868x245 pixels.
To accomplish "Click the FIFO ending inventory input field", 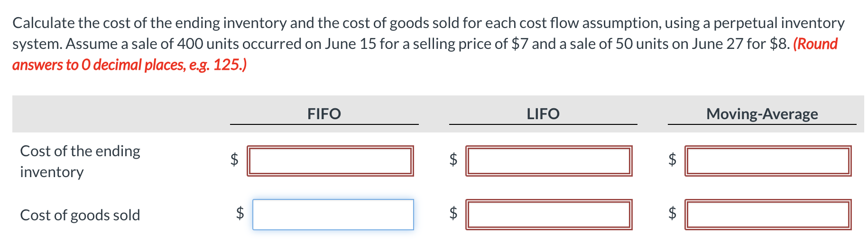I will click(x=330, y=161).
